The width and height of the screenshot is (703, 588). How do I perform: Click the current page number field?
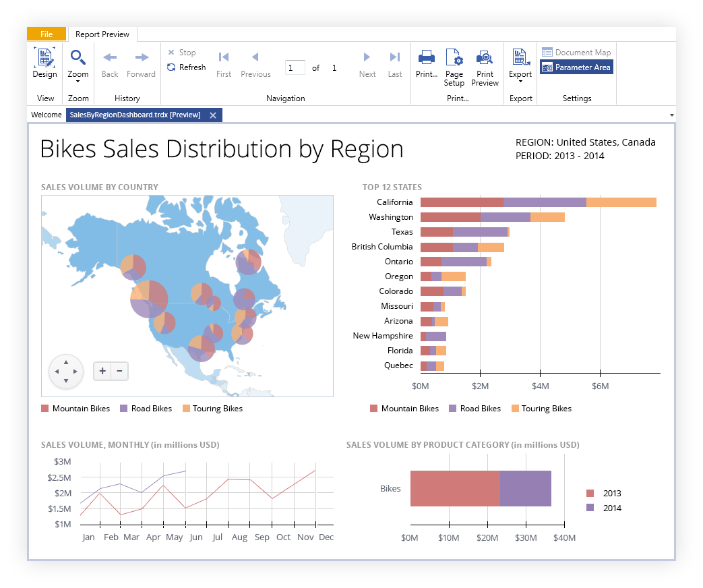(x=295, y=67)
